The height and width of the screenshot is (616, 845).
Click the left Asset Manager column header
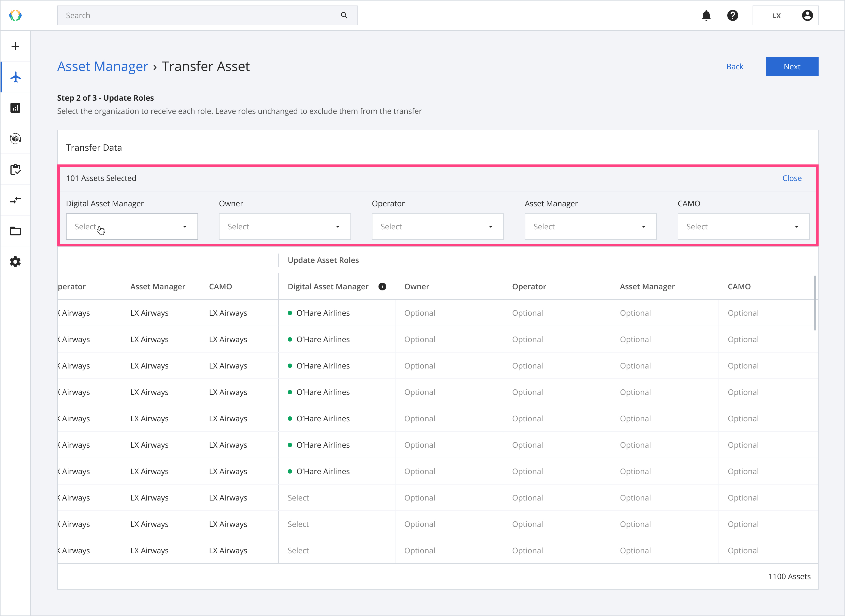[x=158, y=286]
